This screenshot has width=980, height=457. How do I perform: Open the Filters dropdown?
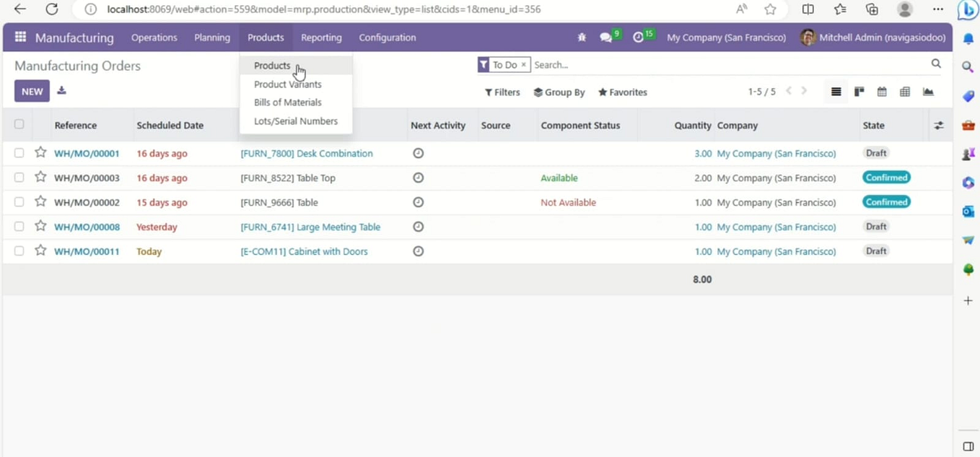tap(502, 92)
